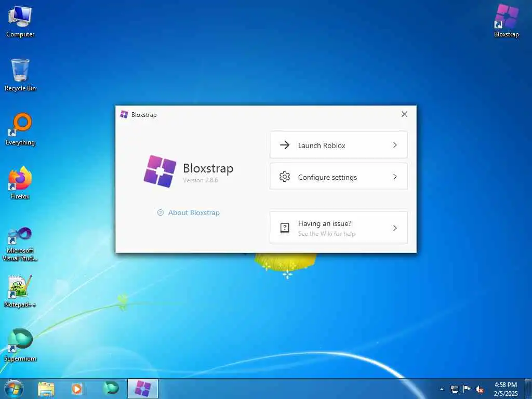Click the Bloxstrap title bar icon
Viewport: 532px width, 399px height.
(124, 114)
